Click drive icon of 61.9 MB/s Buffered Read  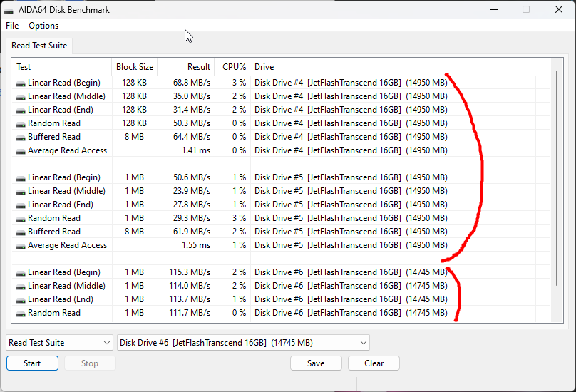coord(21,232)
